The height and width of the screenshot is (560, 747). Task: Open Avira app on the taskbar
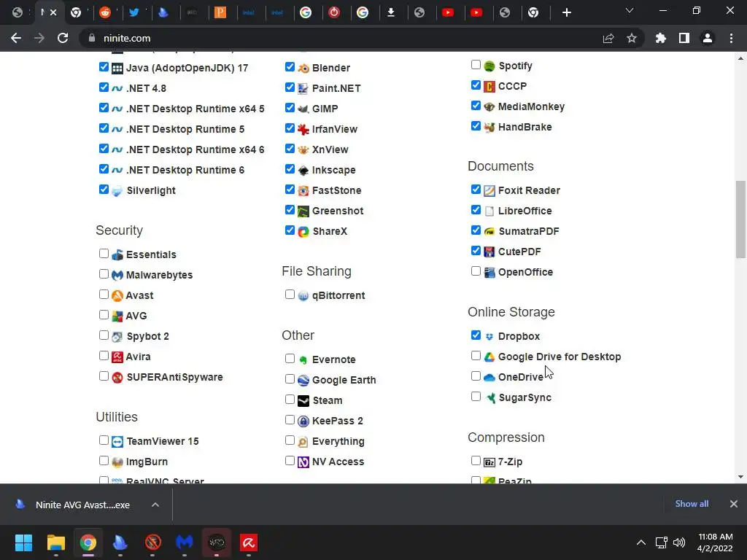tap(249, 542)
